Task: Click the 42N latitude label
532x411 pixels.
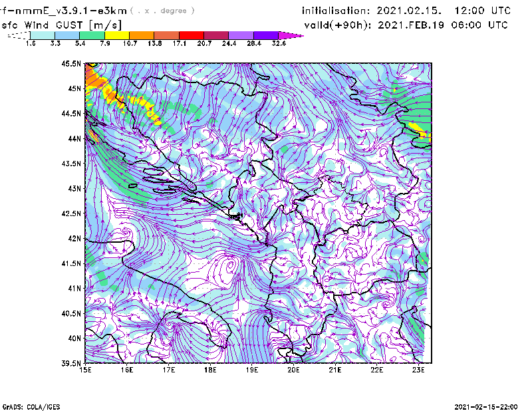Action: coord(74,238)
